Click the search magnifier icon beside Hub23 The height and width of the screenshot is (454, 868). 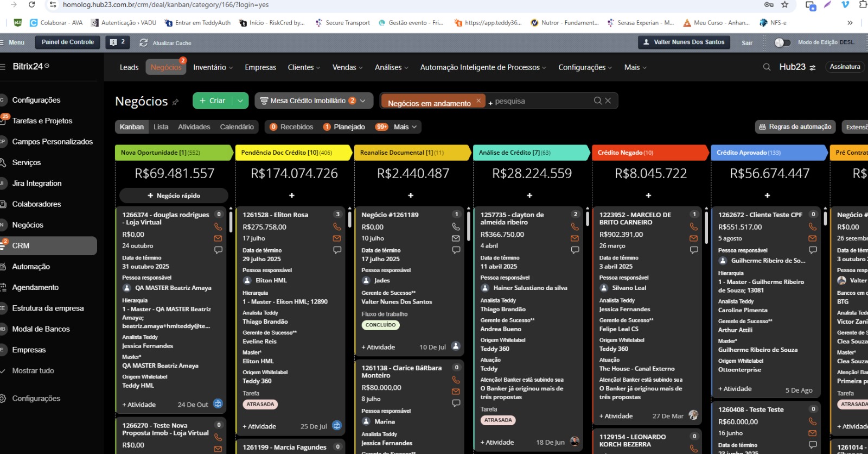click(x=767, y=67)
